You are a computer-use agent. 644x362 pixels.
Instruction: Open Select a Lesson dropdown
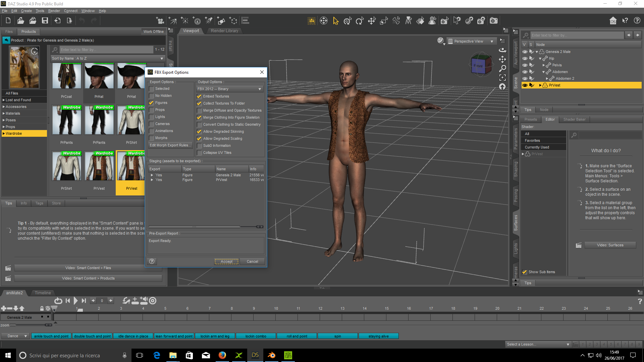click(538, 344)
